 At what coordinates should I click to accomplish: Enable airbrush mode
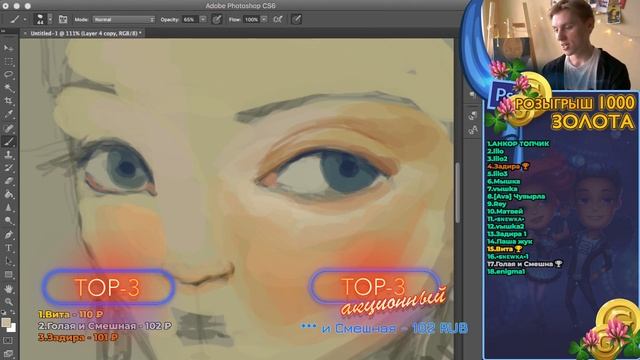tap(278, 19)
